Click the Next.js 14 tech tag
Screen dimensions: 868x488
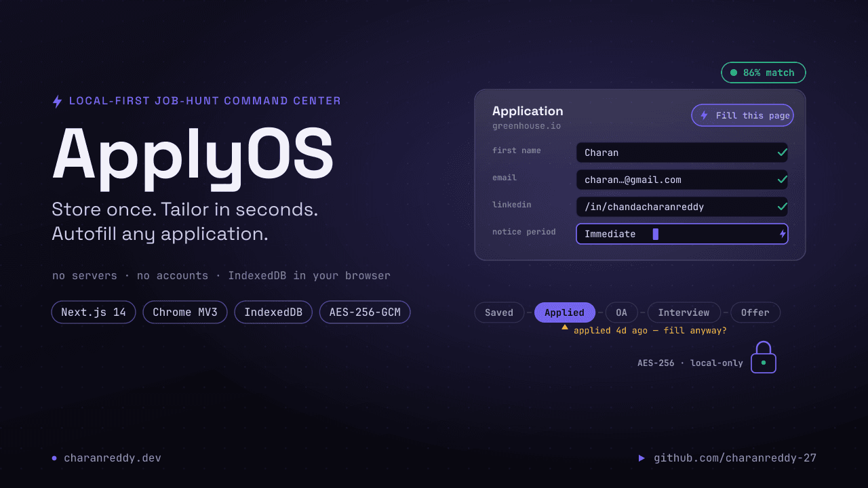tap(94, 312)
